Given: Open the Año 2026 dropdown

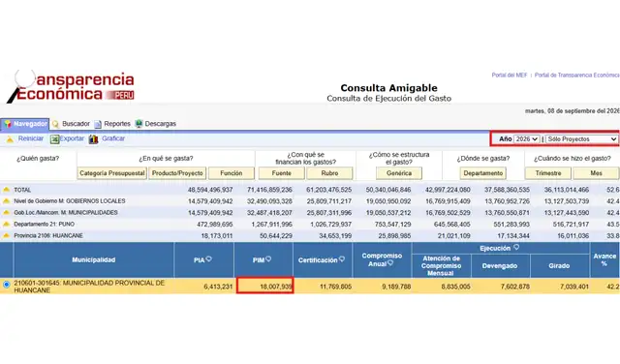Looking at the screenshot, I should pos(526,139).
